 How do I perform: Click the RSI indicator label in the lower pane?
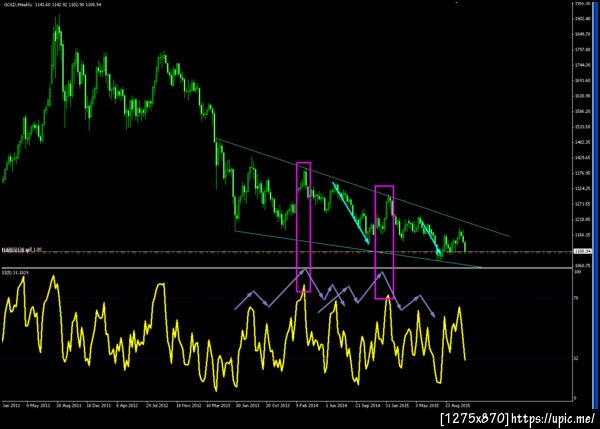(x=15, y=272)
